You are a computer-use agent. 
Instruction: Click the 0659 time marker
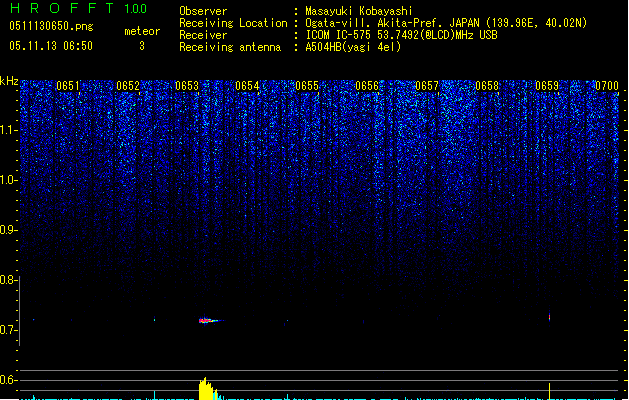click(x=547, y=86)
